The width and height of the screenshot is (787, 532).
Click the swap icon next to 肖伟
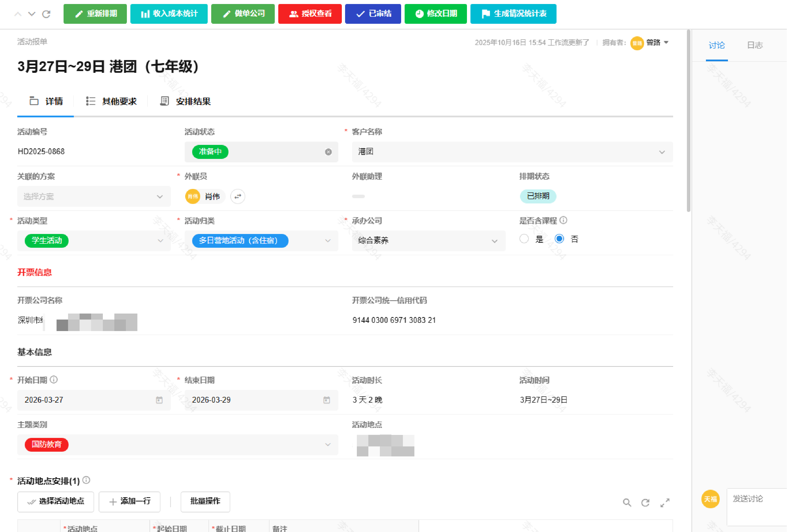coord(237,196)
